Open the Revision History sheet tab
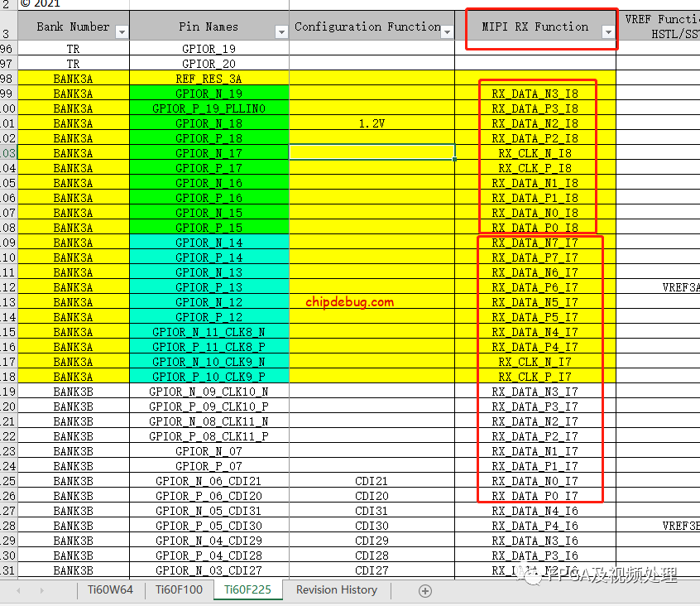This screenshot has width=700, height=606. pos(337,590)
